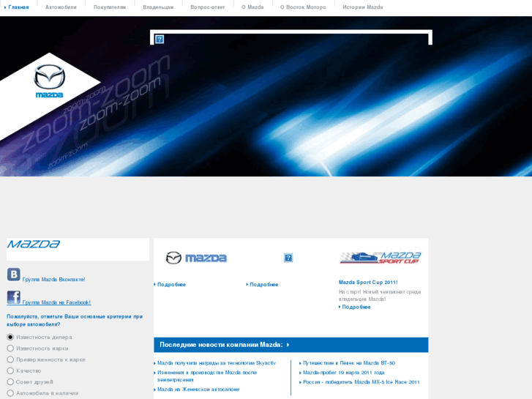Screen dimensions: 532x399
Task: Click the arrow next to Последние новости header
Action: point(288,345)
